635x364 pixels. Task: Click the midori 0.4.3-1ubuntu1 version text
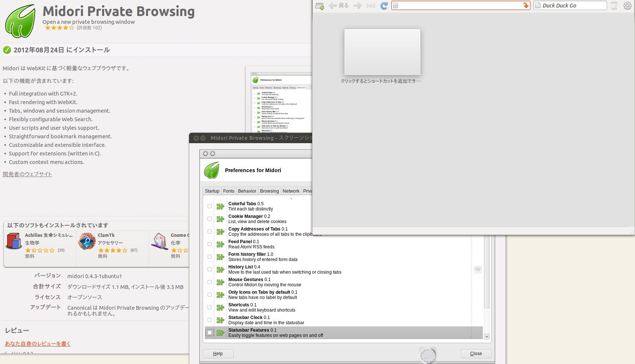pos(94,276)
